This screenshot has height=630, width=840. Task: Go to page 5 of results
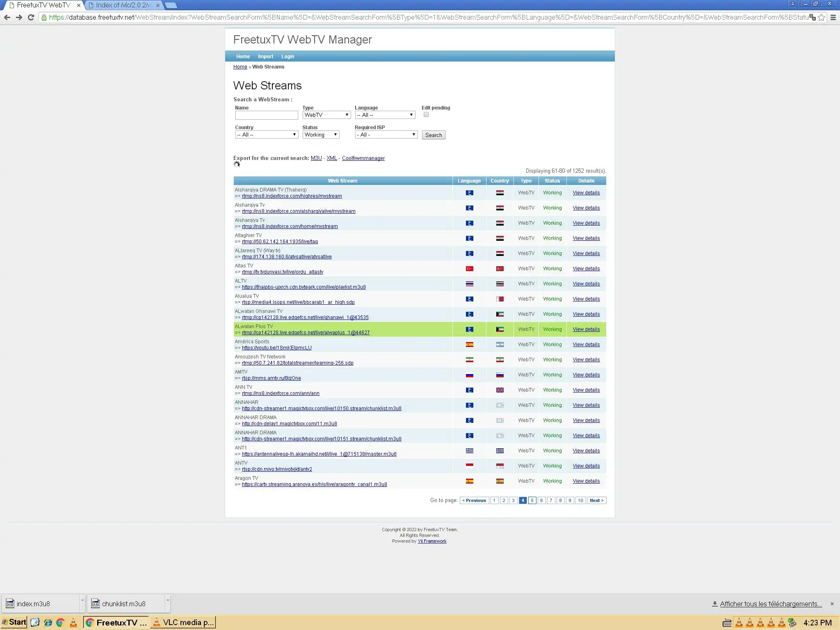point(532,500)
